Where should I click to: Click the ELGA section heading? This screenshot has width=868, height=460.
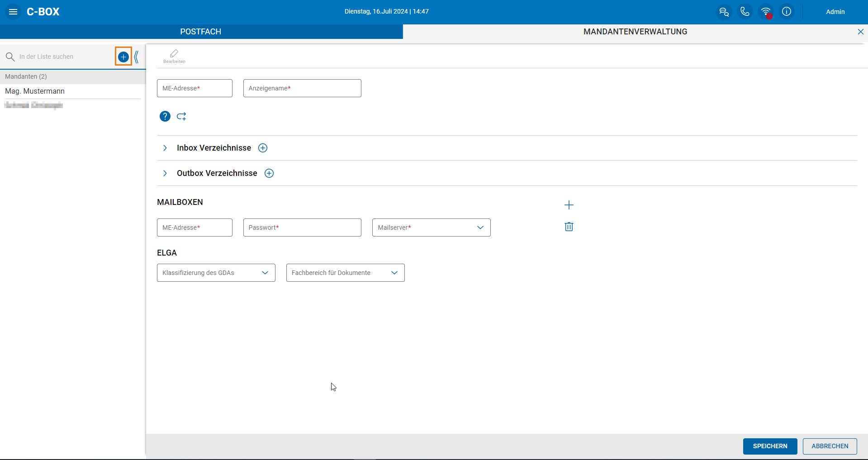(167, 253)
